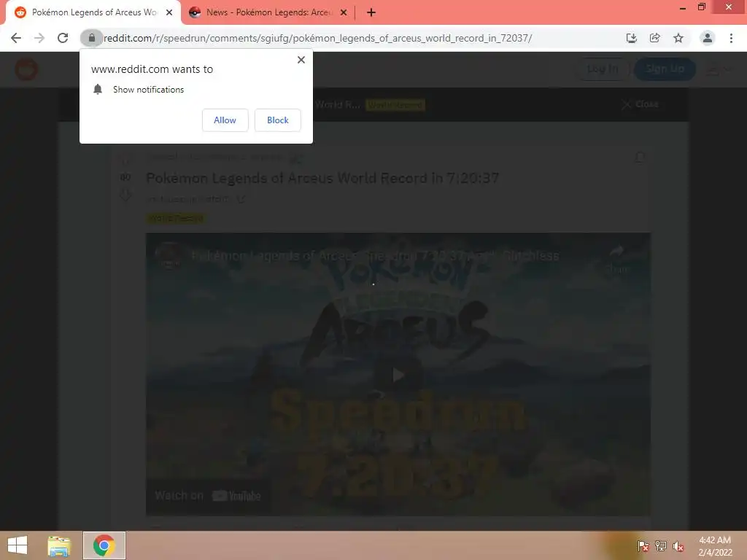Upvote the Pokémon Legends post

coord(125,158)
